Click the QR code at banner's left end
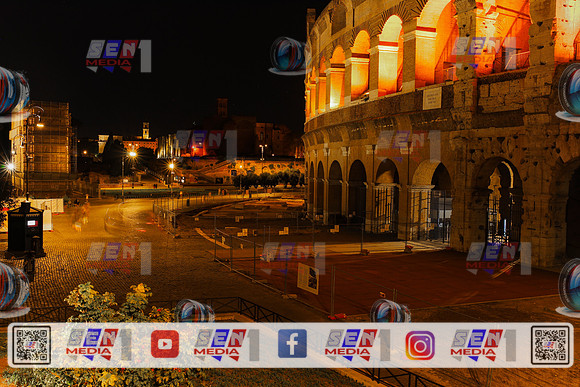 (x=31, y=345)
